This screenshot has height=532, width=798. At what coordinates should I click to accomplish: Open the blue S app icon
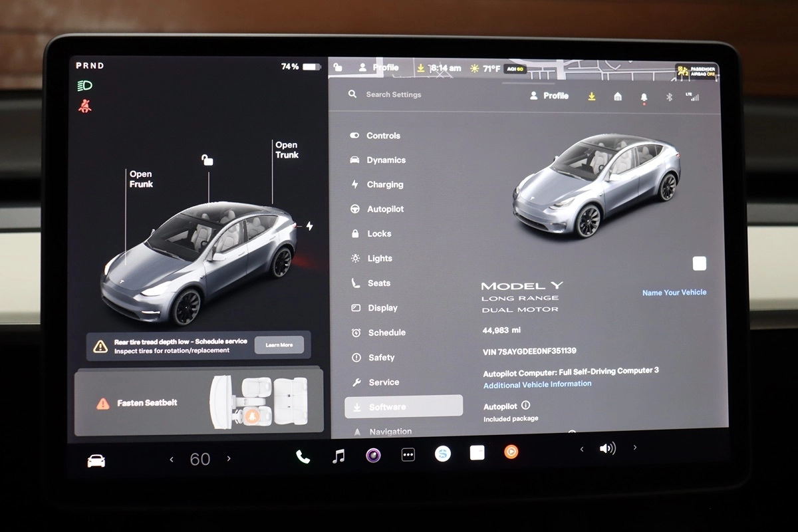(x=443, y=454)
